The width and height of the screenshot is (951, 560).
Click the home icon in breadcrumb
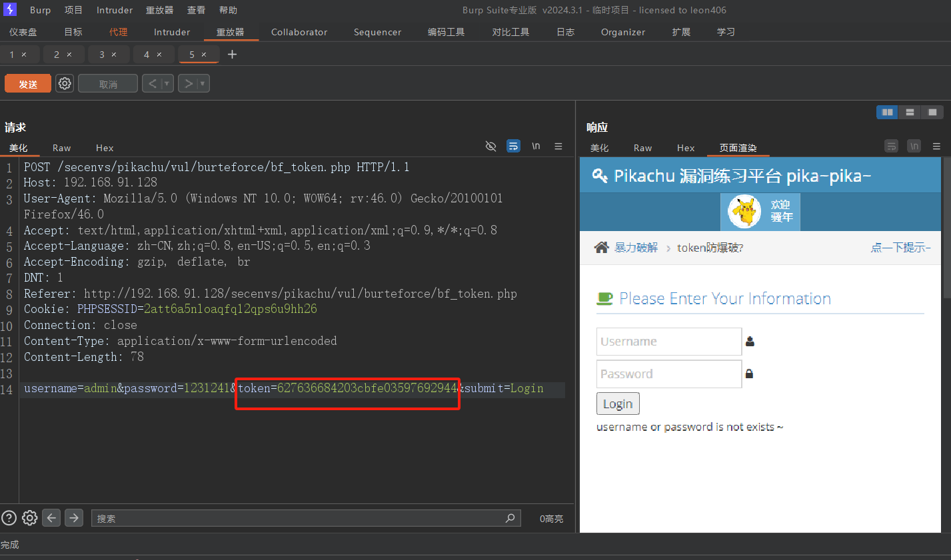601,248
